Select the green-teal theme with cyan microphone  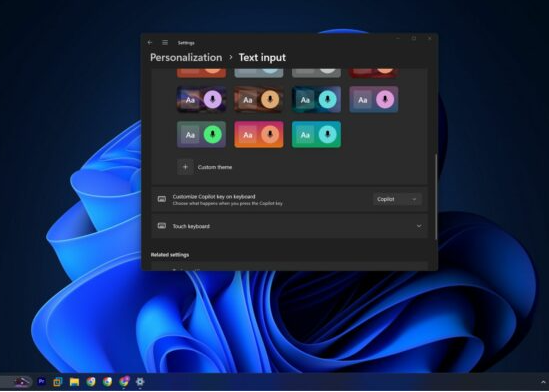316,134
